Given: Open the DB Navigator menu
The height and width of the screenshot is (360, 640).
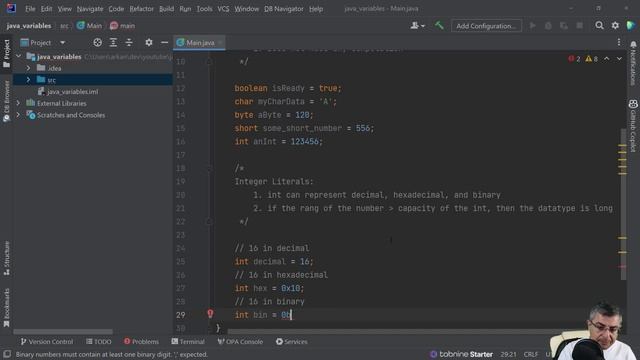Looking at the screenshot, I should pyautogui.click(x=284, y=9).
